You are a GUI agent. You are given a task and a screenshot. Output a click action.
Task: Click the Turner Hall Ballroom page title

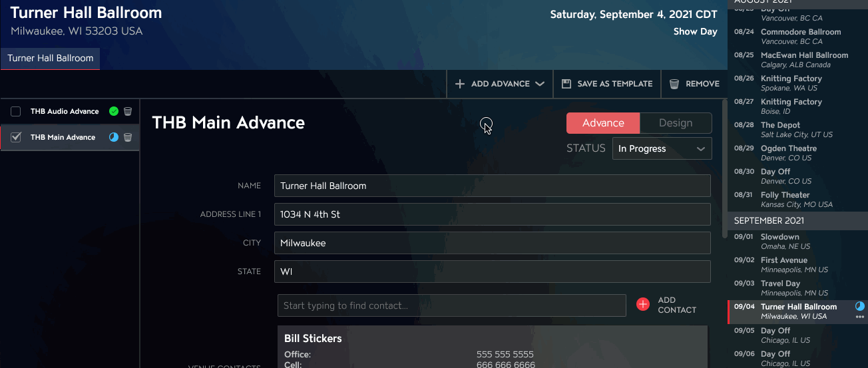86,13
